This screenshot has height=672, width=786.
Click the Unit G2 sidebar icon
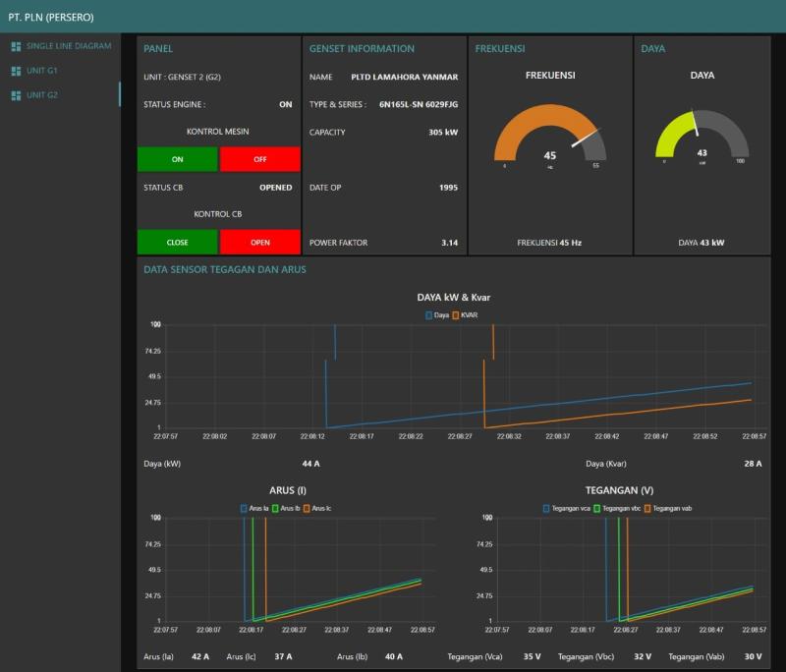point(16,95)
